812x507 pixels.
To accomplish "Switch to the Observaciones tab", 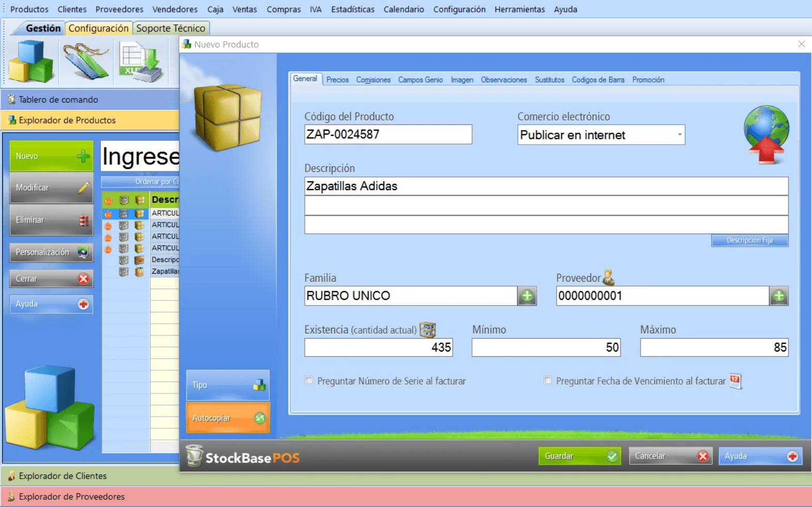I will (504, 80).
